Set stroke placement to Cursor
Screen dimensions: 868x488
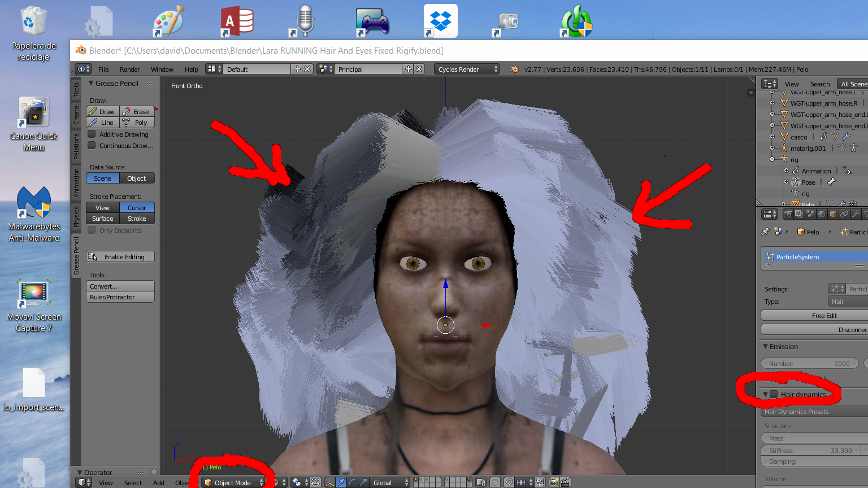coord(137,208)
